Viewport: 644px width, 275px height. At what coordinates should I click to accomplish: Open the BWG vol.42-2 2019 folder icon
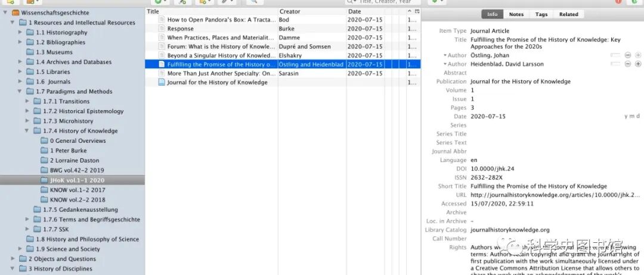pyautogui.click(x=44, y=170)
